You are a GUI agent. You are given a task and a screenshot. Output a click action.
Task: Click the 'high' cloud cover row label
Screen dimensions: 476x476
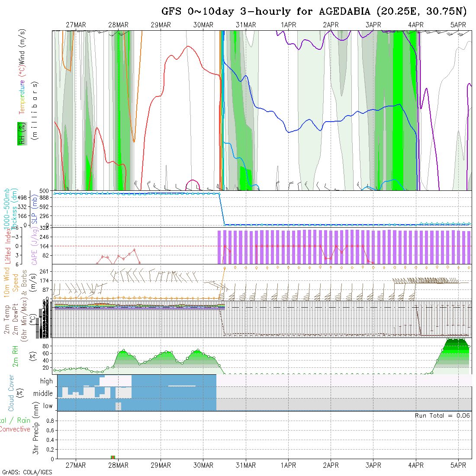pos(46,381)
